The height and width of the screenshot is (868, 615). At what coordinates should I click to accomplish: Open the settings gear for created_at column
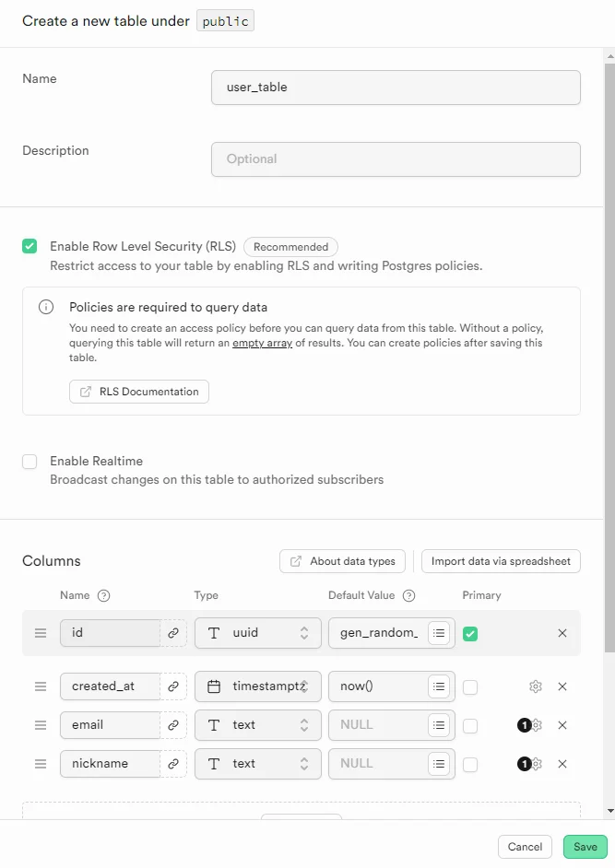pyautogui.click(x=536, y=686)
